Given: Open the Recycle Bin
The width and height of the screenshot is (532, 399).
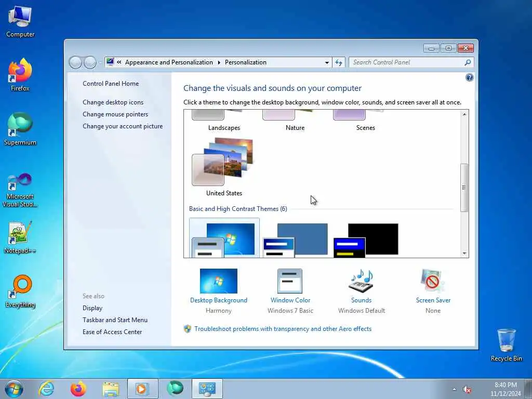Looking at the screenshot, I should [x=506, y=345].
